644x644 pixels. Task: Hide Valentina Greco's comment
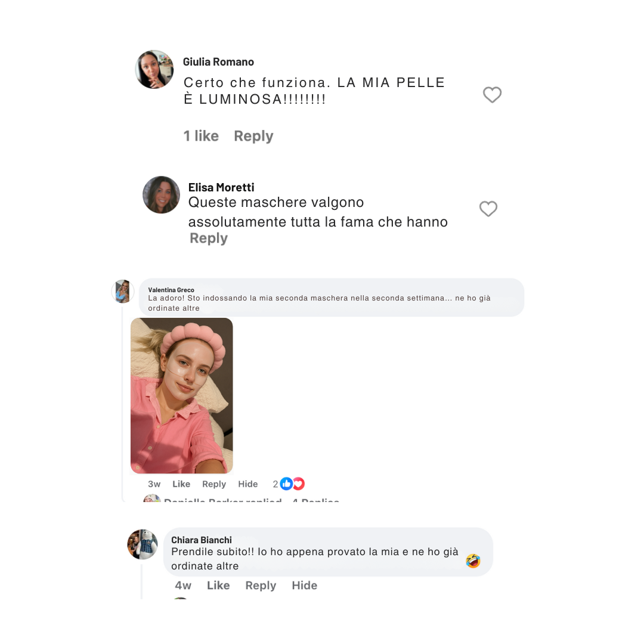click(x=247, y=484)
